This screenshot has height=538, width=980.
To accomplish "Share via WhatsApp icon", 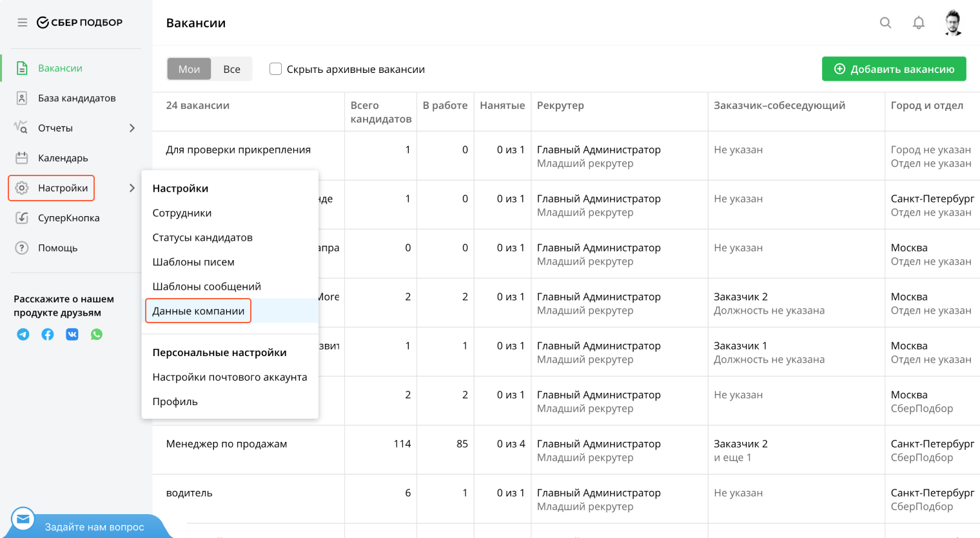I will pyautogui.click(x=97, y=334).
